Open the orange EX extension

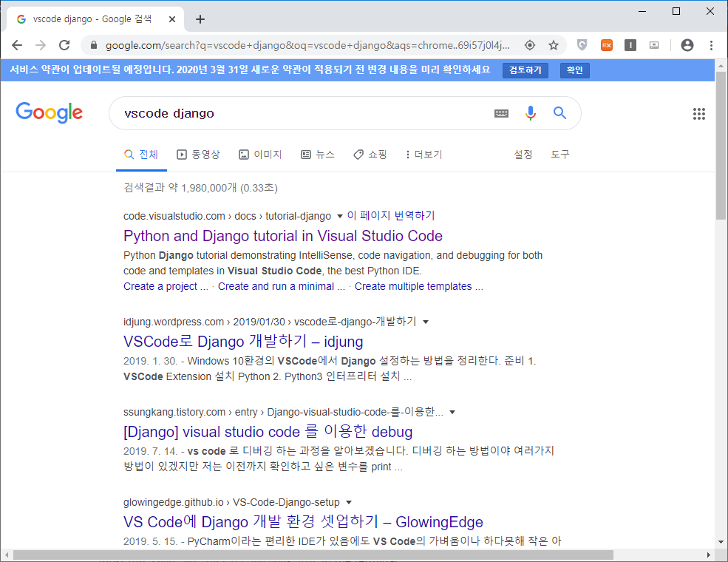tap(606, 45)
